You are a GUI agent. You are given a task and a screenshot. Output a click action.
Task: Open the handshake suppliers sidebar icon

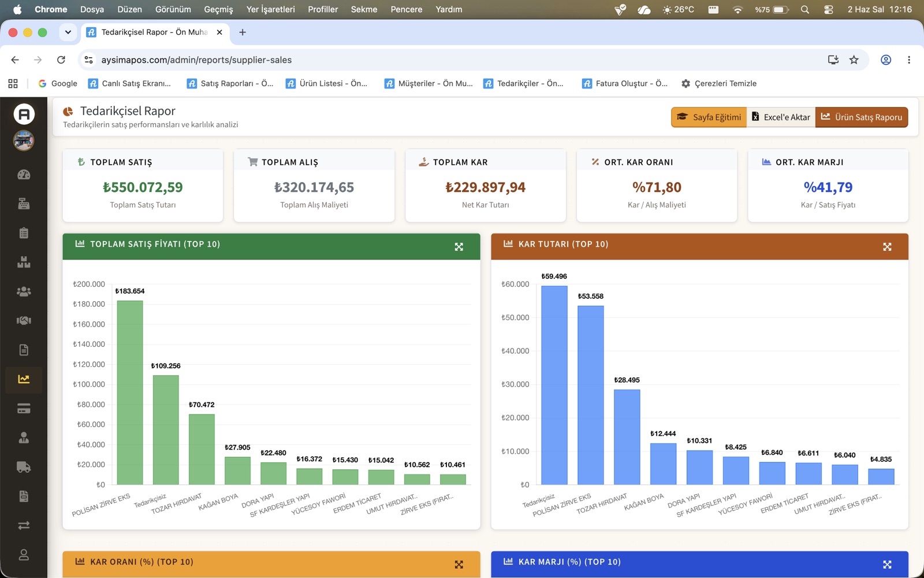click(x=24, y=320)
